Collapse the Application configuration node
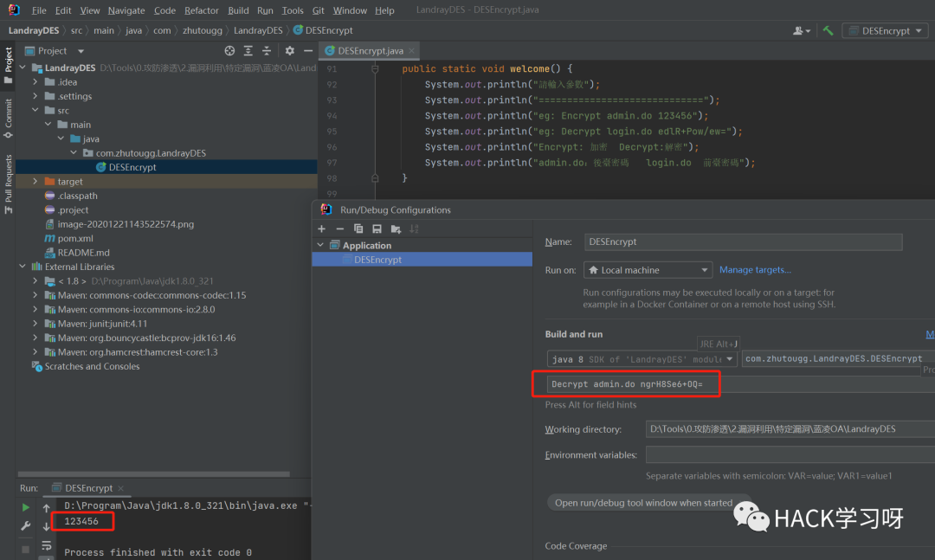Viewport: 935px width, 560px height. 322,246
